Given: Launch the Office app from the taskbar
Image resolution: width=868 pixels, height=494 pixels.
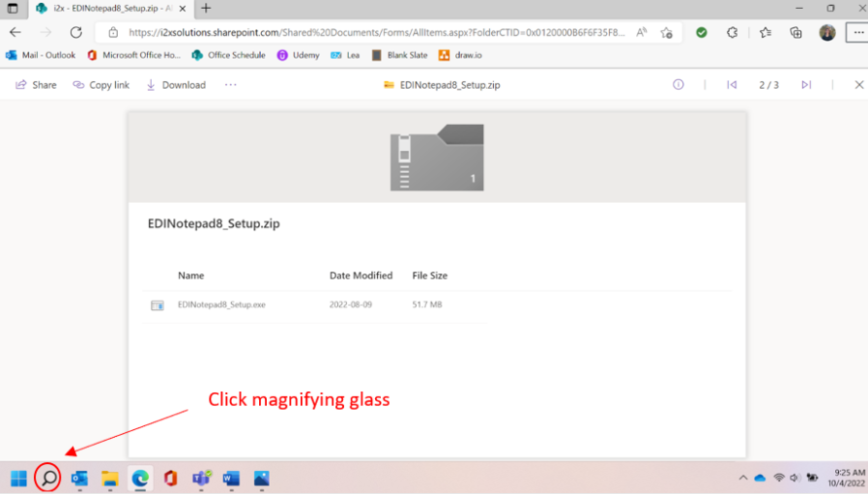Looking at the screenshot, I should pyautogui.click(x=170, y=478).
